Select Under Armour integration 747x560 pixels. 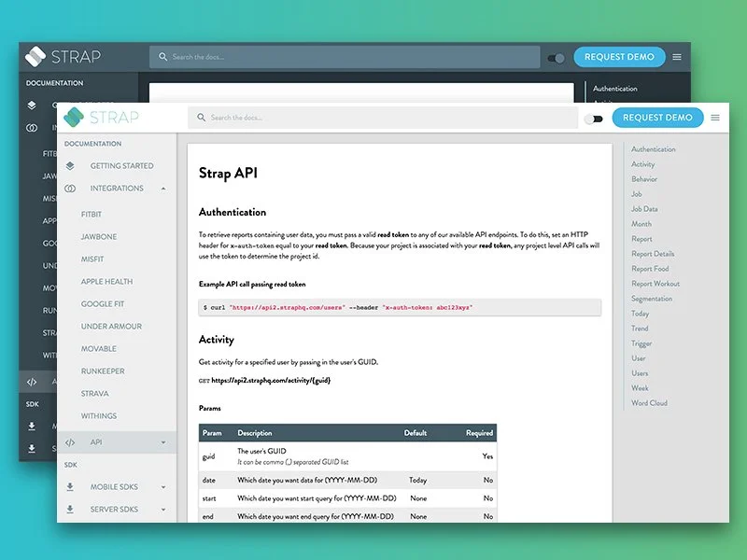pos(111,326)
